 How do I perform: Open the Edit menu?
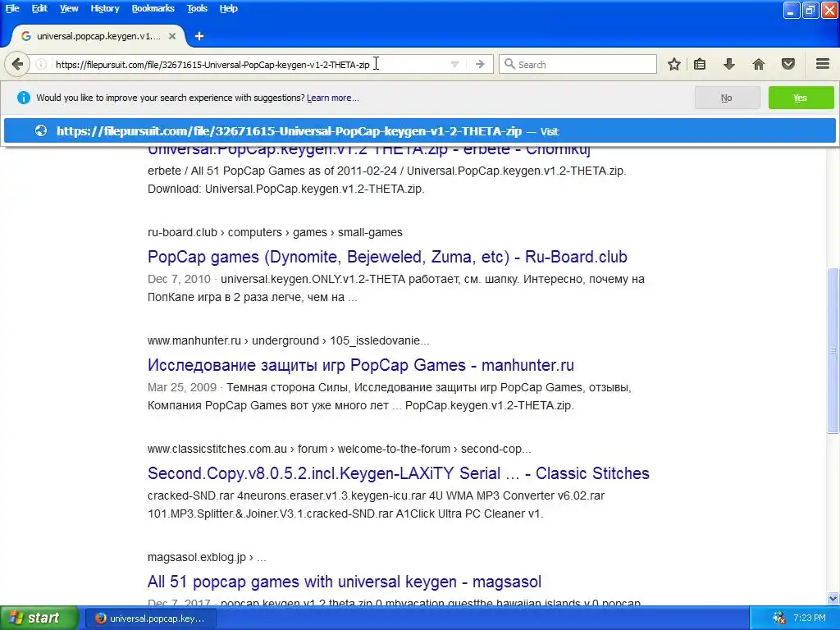coord(39,8)
